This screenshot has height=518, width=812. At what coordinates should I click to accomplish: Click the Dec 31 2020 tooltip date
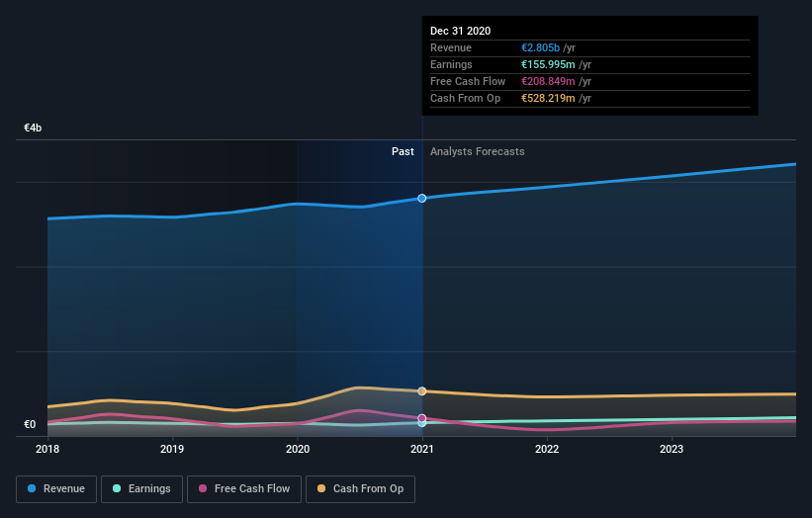coord(460,31)
